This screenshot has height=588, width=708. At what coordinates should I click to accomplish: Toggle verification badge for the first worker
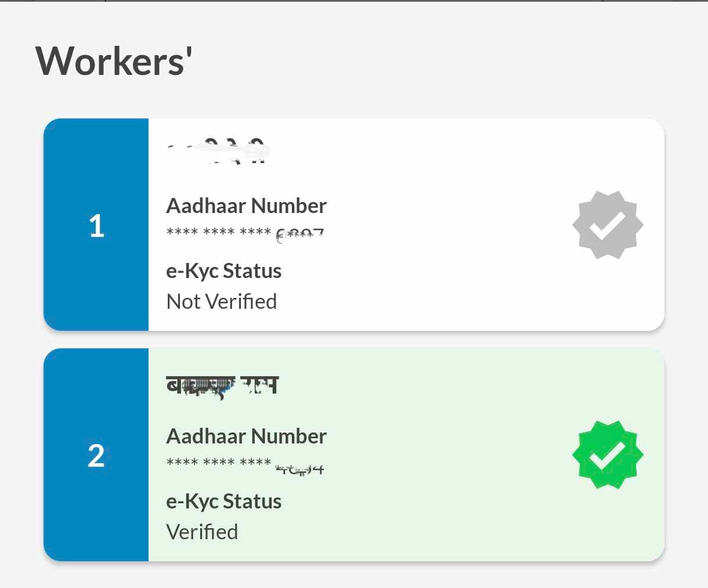pos(608,225)
